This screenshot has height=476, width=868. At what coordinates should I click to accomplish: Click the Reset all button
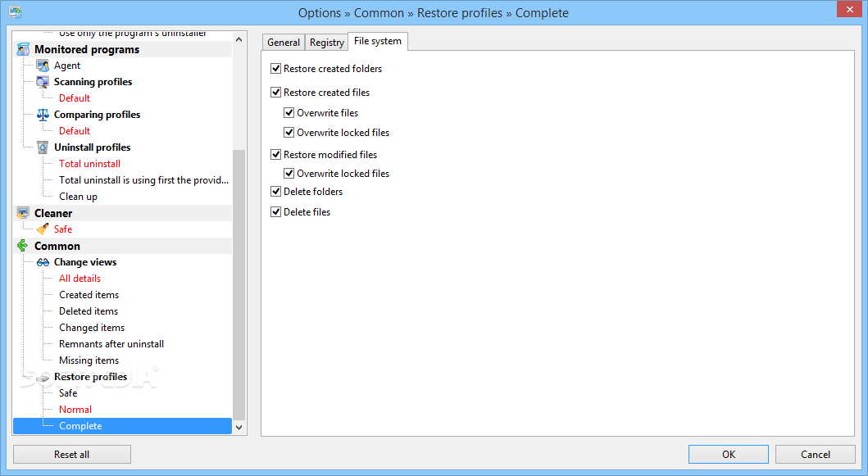[x=72, y=455]
